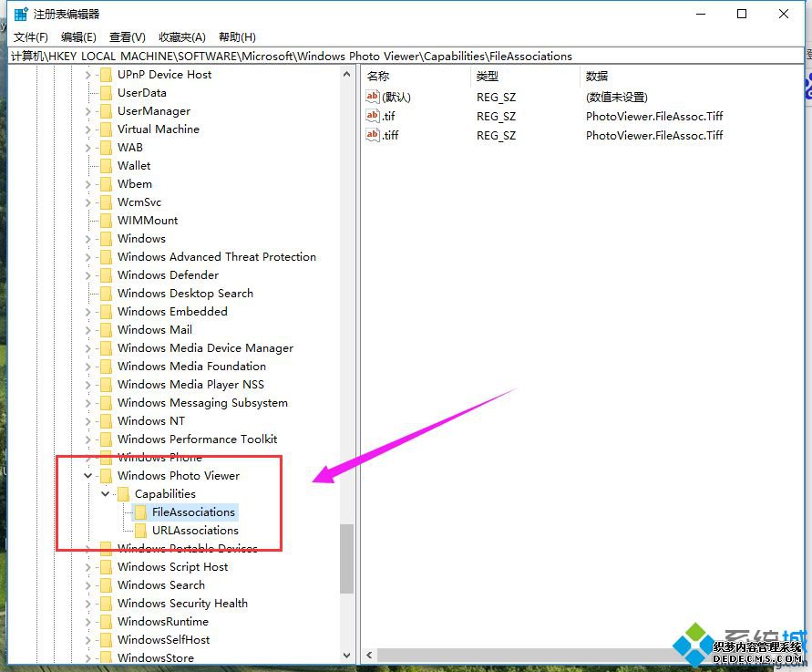Expand the WAB key
The image size is (812, 672).
(88, 149)
